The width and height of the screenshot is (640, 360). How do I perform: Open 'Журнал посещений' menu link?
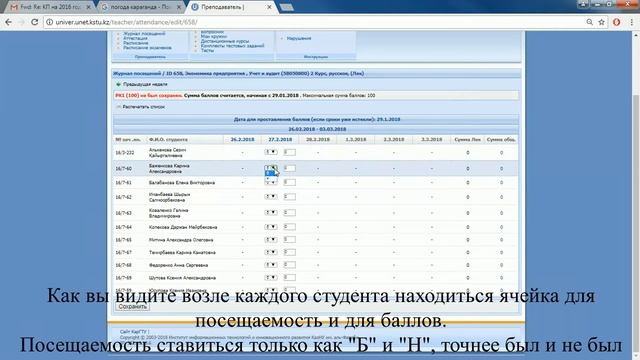point(144,34)
